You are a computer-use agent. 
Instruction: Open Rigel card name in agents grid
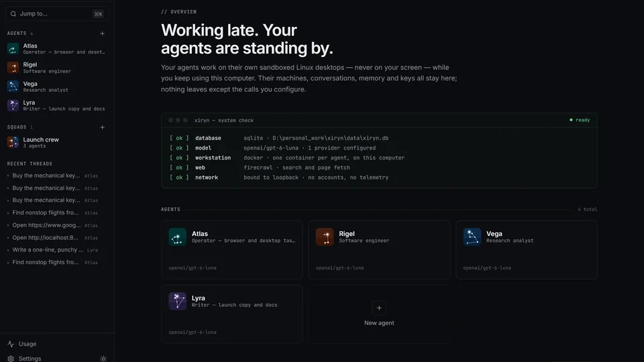tap(347, 233)
